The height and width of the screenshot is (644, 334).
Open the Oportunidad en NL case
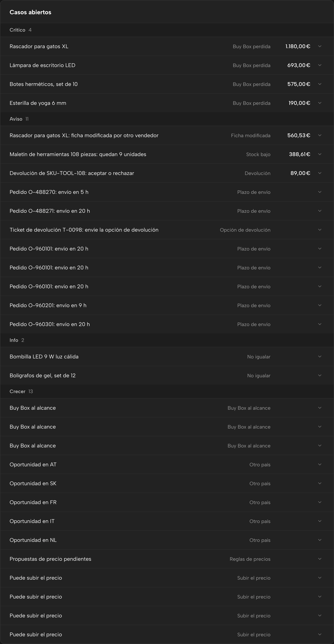pos(167,540)
